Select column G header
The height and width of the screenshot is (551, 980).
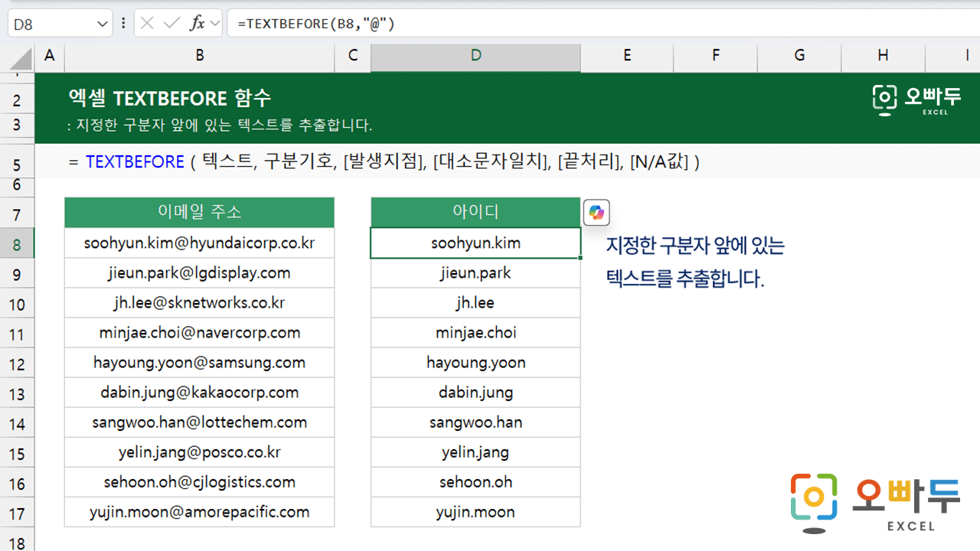[799, 55]
